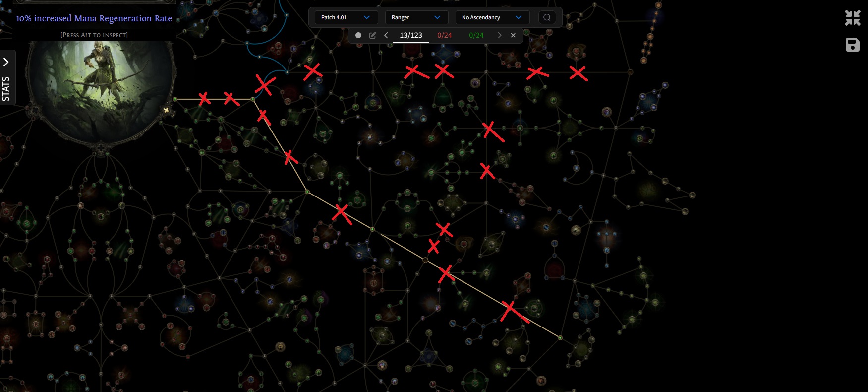Screen dimensions: 868x392
Task: Click the allocated node ending the highlighted path
Action: coord(560,338)
